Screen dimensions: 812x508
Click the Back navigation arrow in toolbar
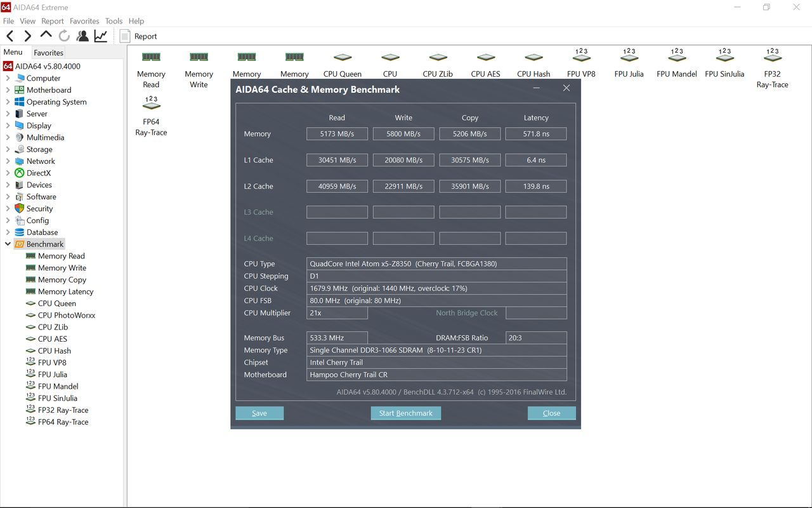click(x=10, y=36)
